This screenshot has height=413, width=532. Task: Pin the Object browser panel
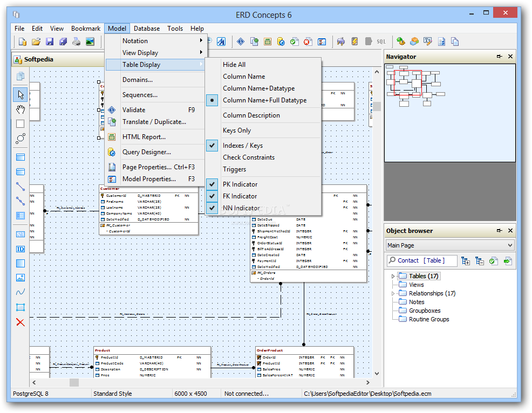click(x=500, y=231)
